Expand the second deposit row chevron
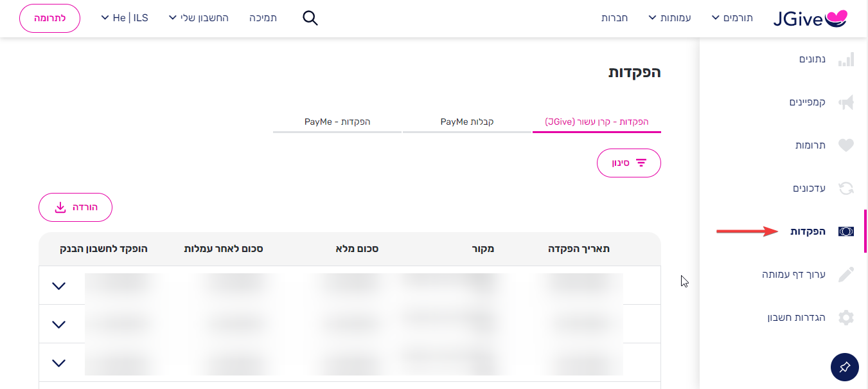The height and width of the screenshot is (389, 868). 58,324
